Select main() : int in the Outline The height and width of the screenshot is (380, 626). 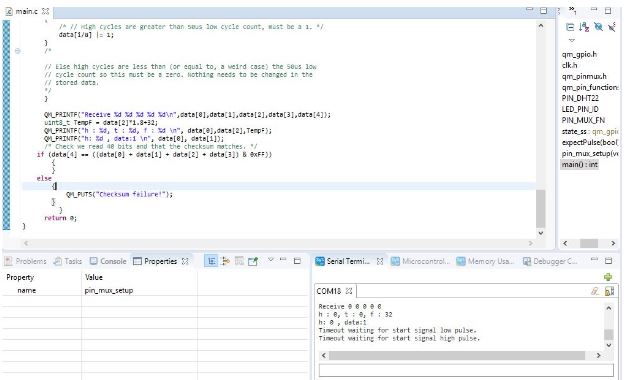click(x=580, y=164)
